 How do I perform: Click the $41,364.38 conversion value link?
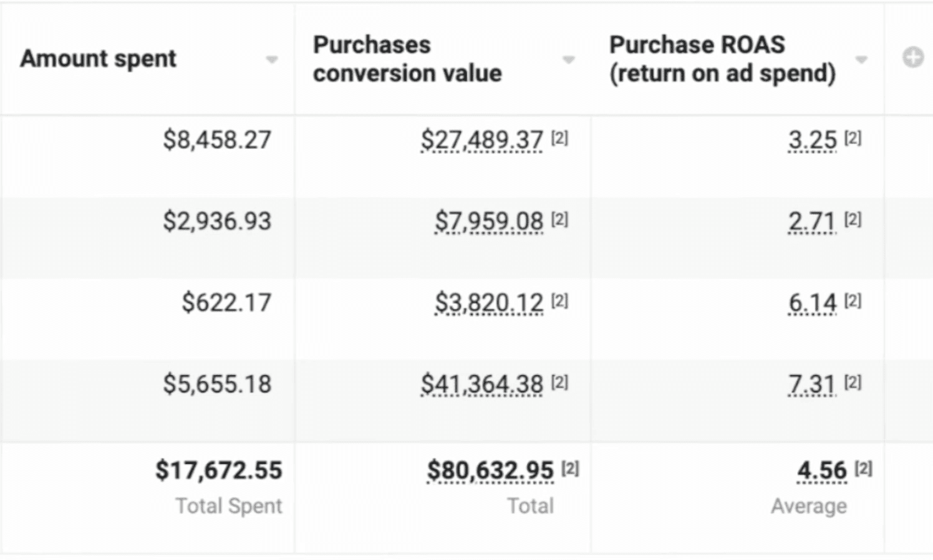click(x=481, y=384)
